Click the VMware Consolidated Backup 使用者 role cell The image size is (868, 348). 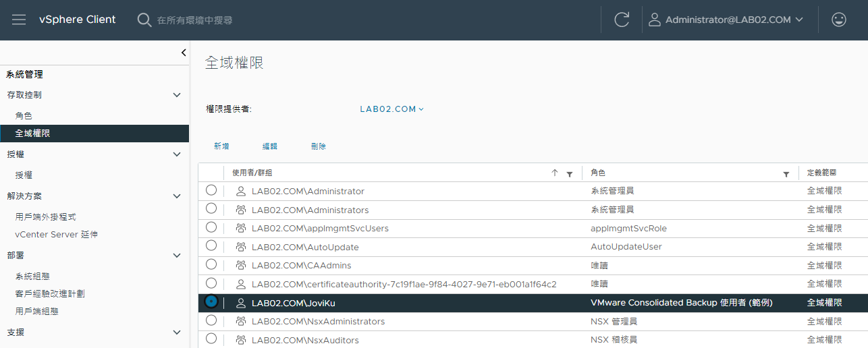(681, 303)
